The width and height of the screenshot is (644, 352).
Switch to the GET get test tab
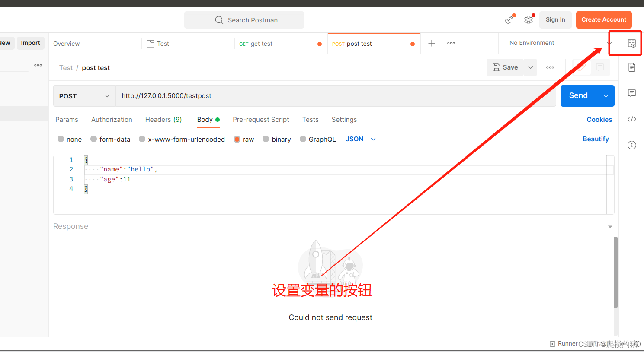(x=280, y=44)
